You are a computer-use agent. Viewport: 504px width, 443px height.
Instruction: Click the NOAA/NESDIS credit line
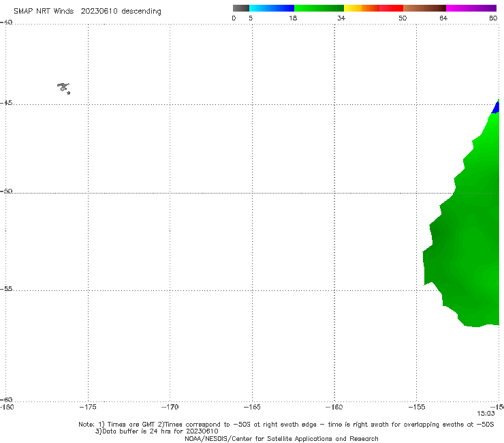pyautogui.click(x=281, y=438)
